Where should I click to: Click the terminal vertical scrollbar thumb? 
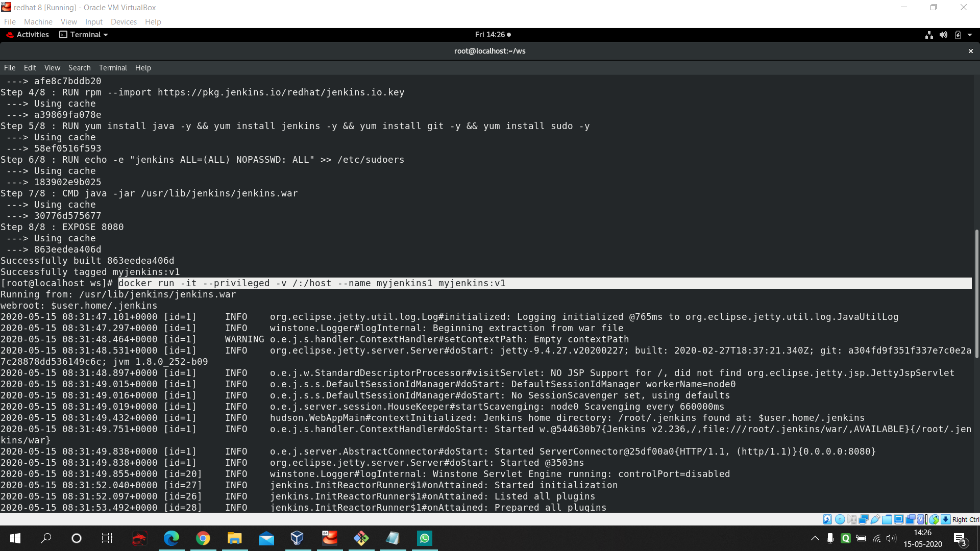976,293
